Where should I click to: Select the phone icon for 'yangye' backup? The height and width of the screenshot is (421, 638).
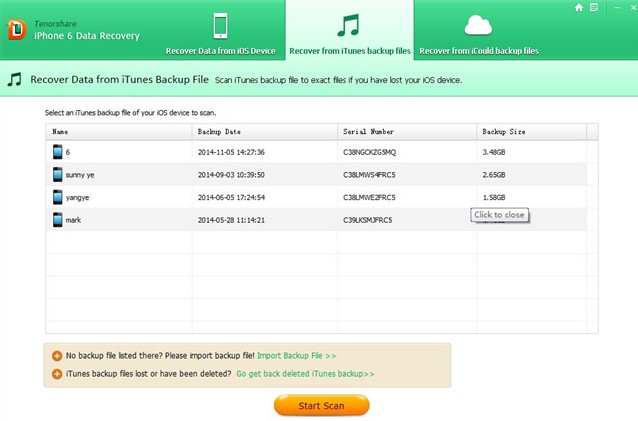tap(58, 197)
